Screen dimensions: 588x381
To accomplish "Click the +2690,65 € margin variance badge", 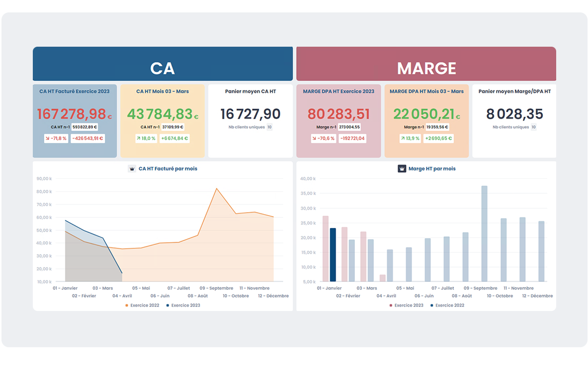I will tap(438, 138).
